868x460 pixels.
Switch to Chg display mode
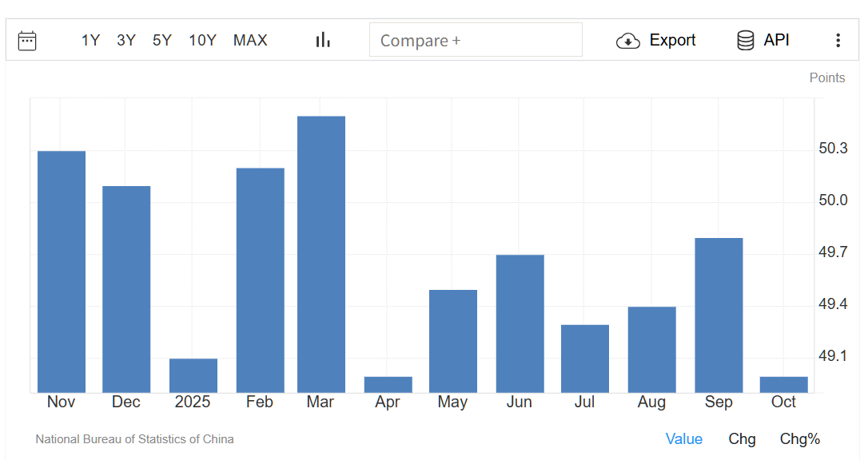pyautogui.click(x=742, y=439)
